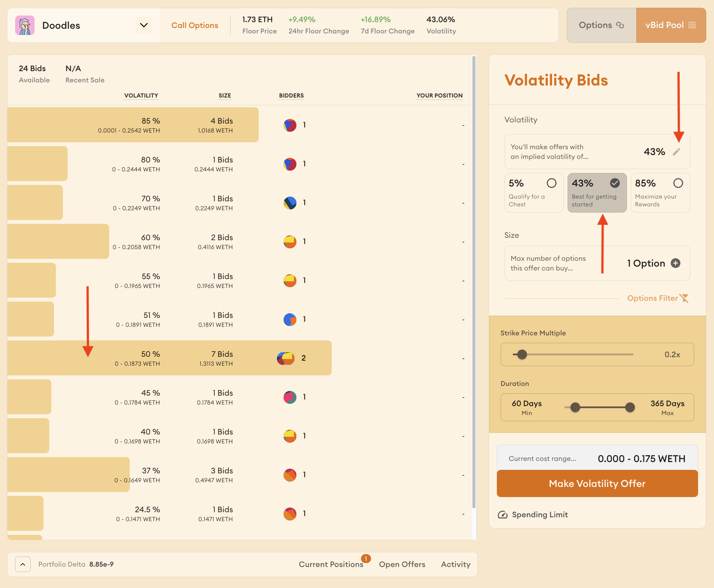Open the Open Offers tab
714x588 pixels.
click(x=402, y=564)
